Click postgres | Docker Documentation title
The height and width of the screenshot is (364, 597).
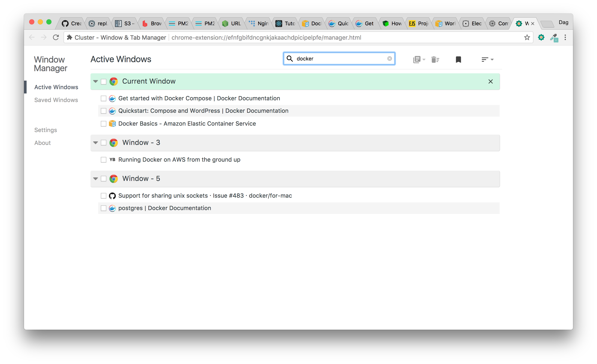(x=165, y=208)
